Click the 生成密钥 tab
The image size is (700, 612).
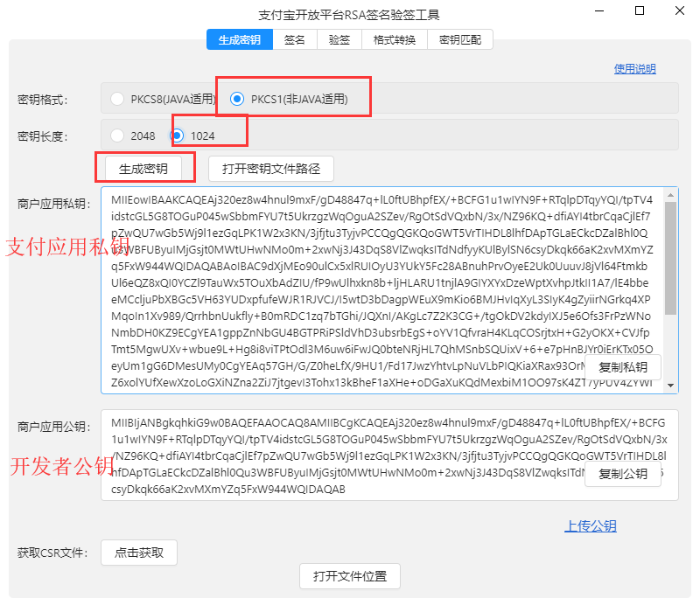tap(239, 39)
